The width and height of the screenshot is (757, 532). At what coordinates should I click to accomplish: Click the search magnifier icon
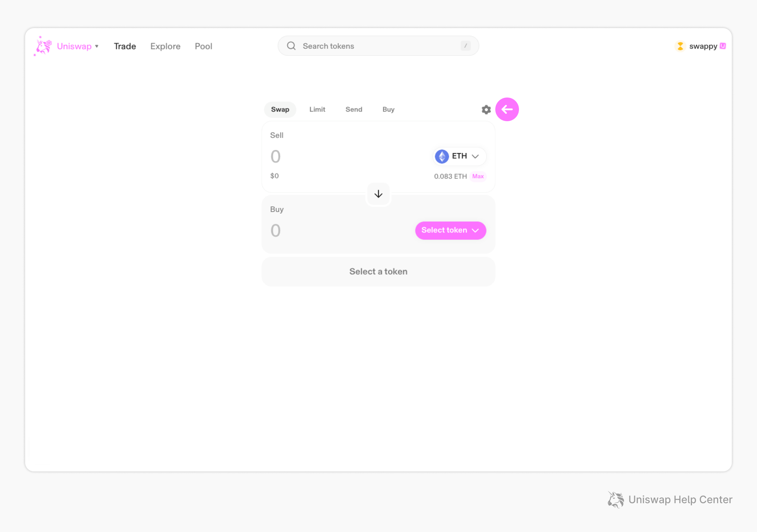click(x=291, y=46)
